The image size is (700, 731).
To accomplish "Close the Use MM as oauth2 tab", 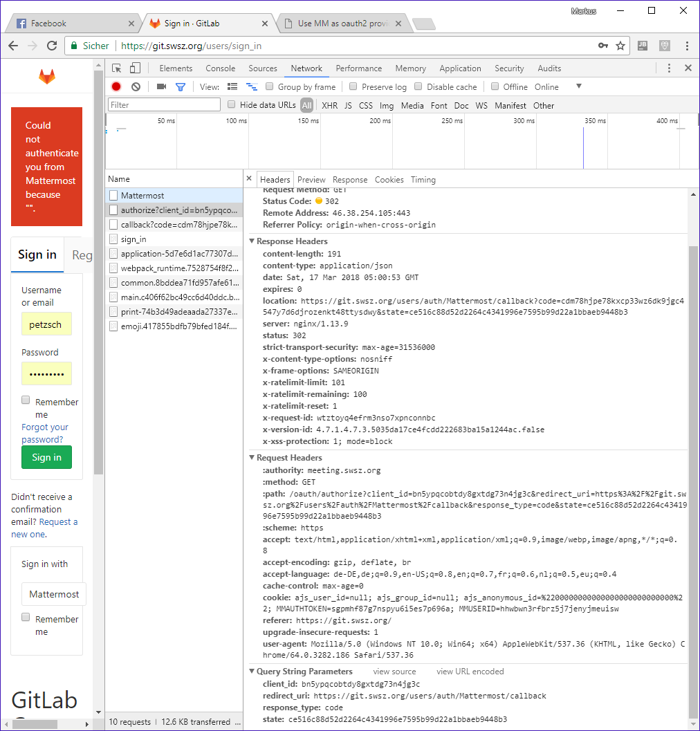I will (x=398, y=24).
